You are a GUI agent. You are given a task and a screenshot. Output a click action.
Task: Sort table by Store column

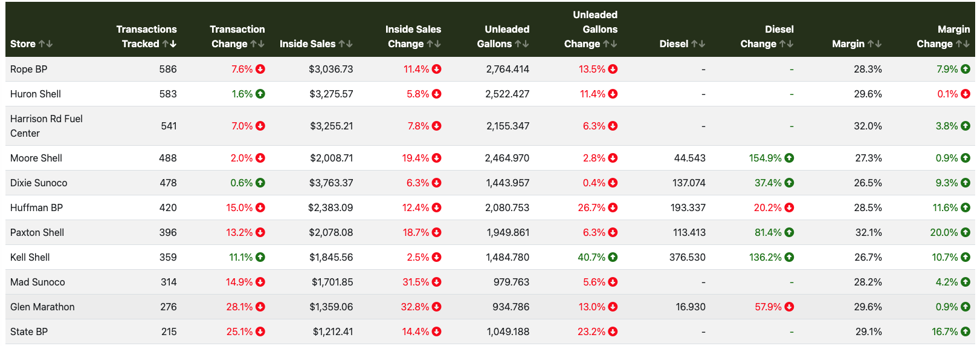click(45, 44)
